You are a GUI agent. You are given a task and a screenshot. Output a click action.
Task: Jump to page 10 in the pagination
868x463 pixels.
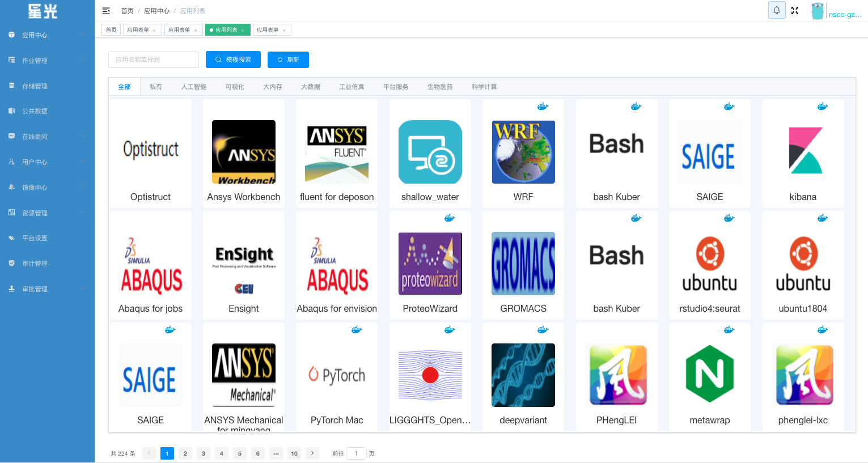[x=294, y=453]
